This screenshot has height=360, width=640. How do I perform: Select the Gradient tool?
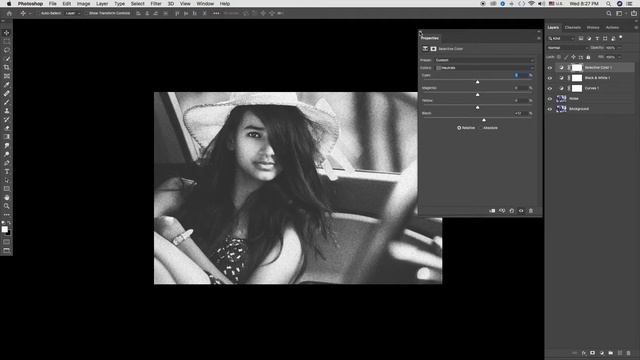point(7,137)
